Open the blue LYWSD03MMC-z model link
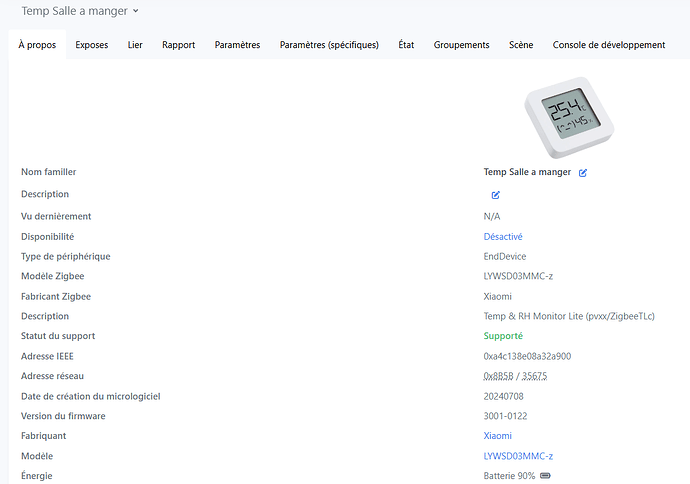The height and width of the screenshot is (484, 690). click(x=518, y=456)
